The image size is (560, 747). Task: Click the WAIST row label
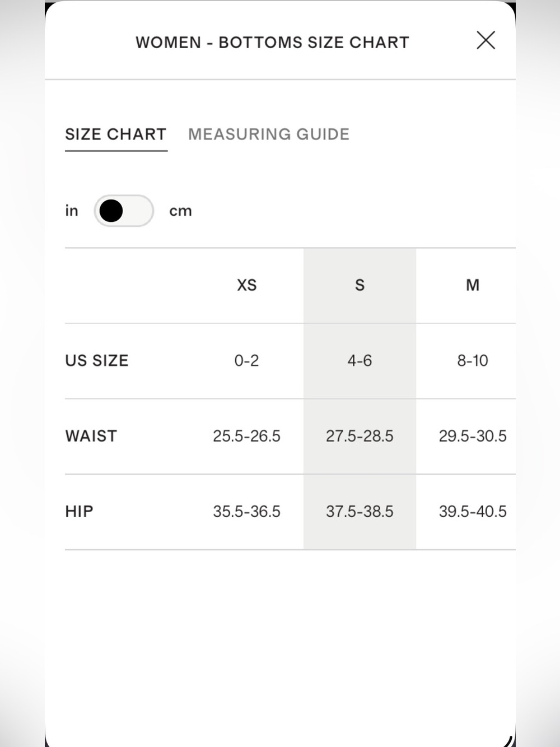click(x=91, y=436)
